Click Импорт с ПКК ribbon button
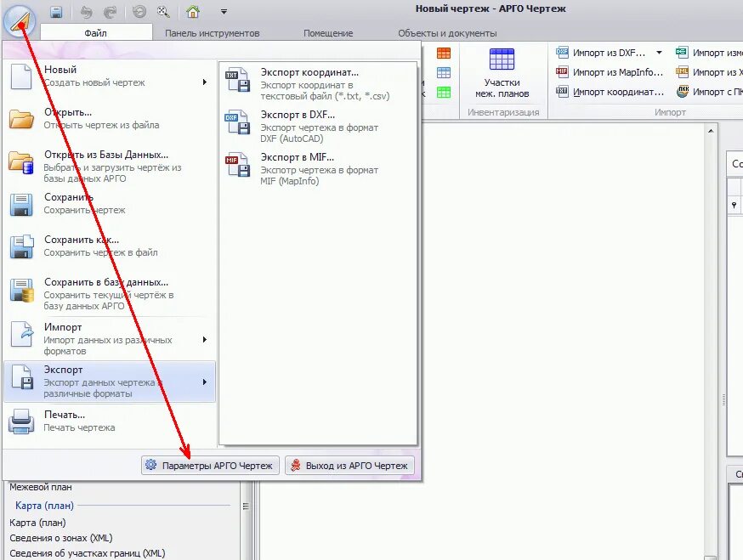This screenshot has width=743, height=560. 708,92
